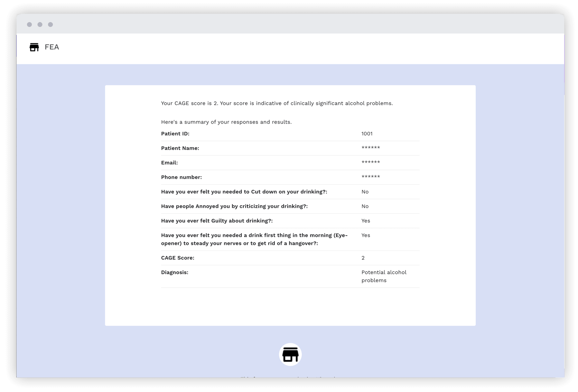
Task: Select the shop icon in the top navigation bar
Action: [34, 47]
